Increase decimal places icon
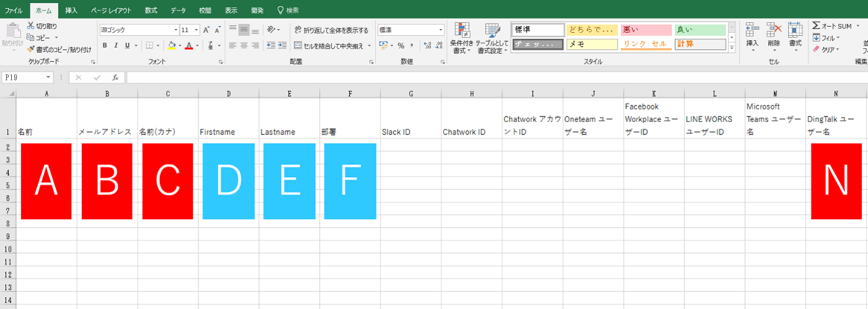The width and height of the screenshot is (868, 309). point(428,45)
